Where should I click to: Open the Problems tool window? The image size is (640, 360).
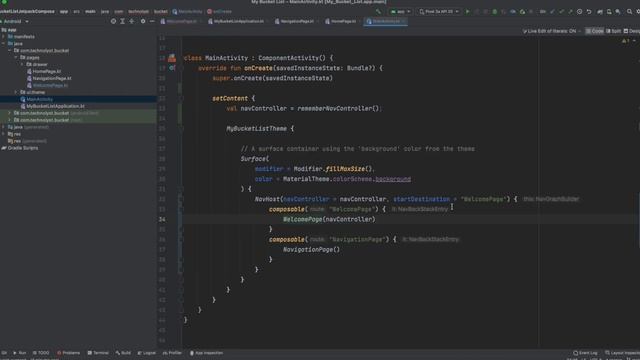[69, 353]
